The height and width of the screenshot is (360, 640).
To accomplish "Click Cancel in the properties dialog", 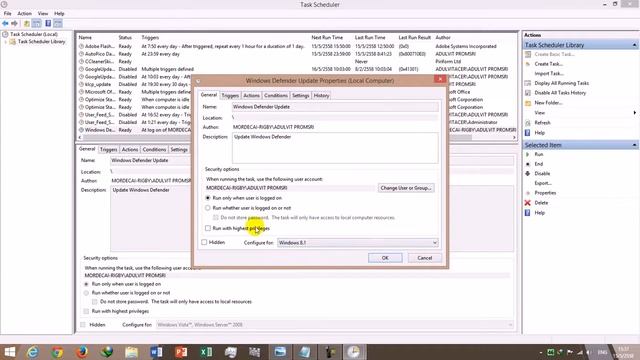I will click(x=424, y=258).
